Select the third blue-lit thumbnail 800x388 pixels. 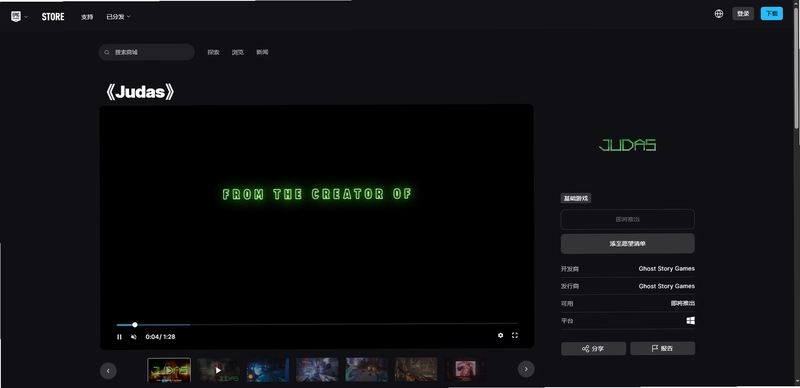tap(268, 370)
